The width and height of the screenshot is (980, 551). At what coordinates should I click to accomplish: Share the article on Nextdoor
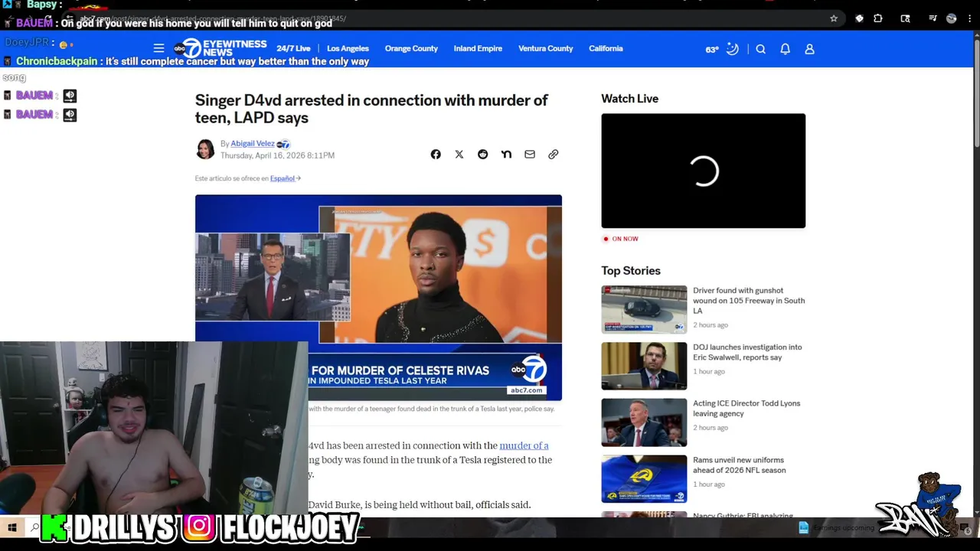[506, 155]
